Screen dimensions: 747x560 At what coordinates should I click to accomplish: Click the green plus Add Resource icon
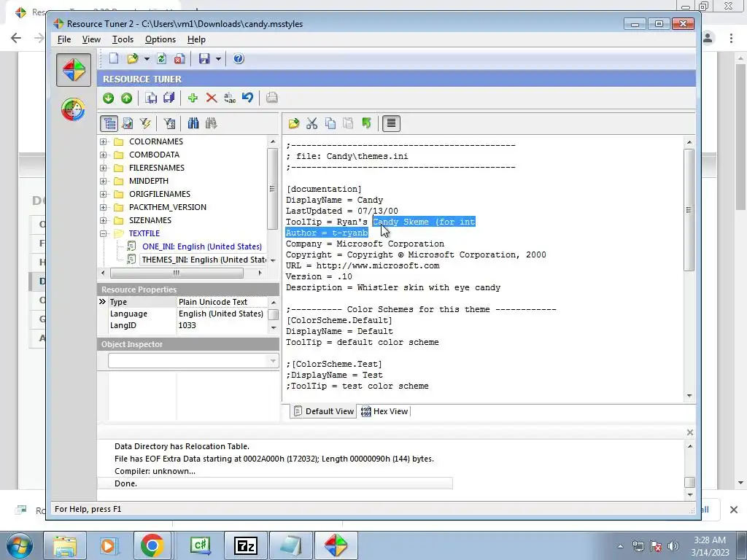point(193,98)
